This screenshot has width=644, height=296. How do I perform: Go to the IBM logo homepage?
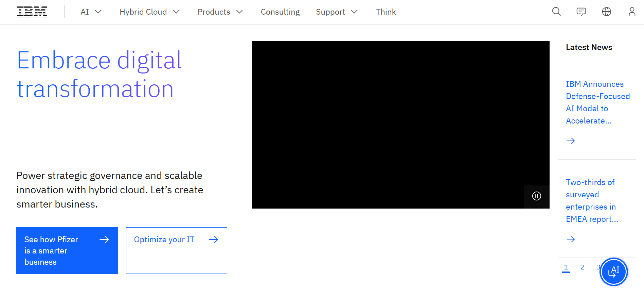[x=32, y=12]
